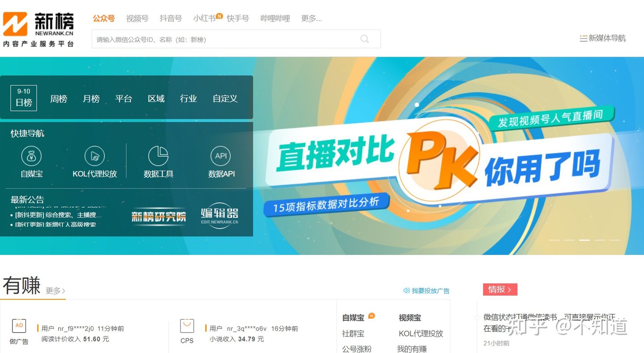The image size is (644, 353).
Task: Click the 有赚 section heading
Action: 21,285
